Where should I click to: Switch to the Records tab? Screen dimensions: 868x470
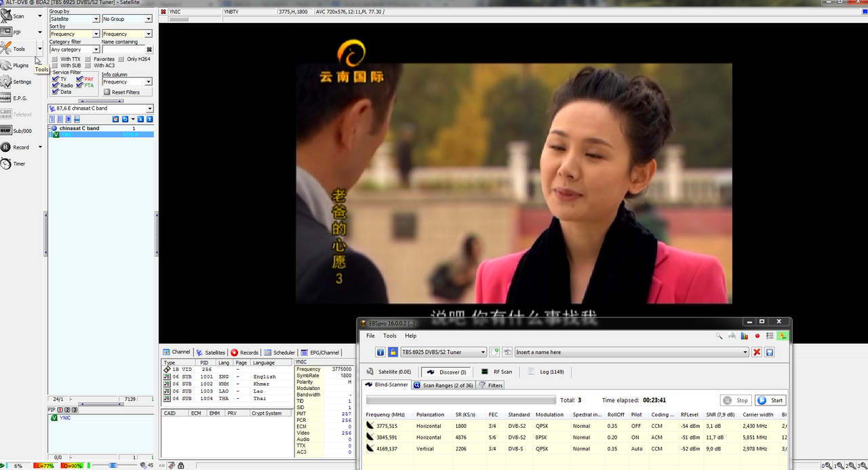point(245,353)
